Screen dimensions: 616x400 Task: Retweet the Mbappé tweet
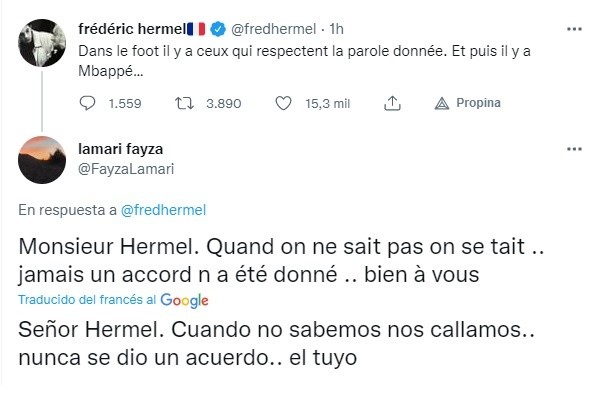(184, 103)
